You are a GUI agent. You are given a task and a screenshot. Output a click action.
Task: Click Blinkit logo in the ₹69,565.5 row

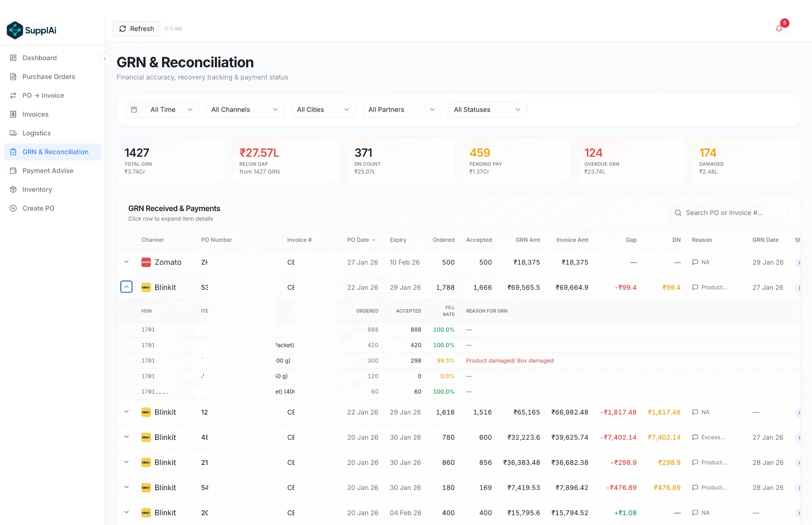pyautogui.click(x=146, y=287)
